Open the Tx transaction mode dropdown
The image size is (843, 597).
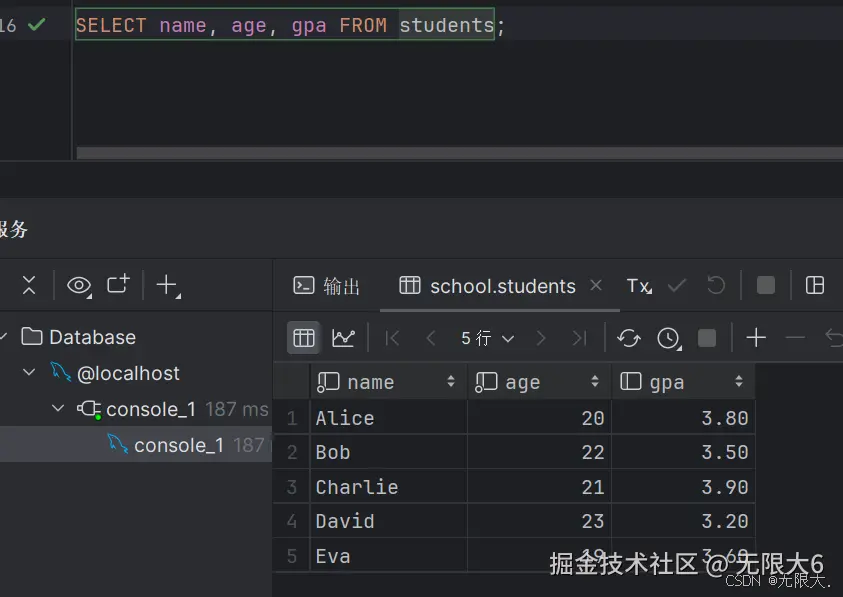tap(639, 286)
